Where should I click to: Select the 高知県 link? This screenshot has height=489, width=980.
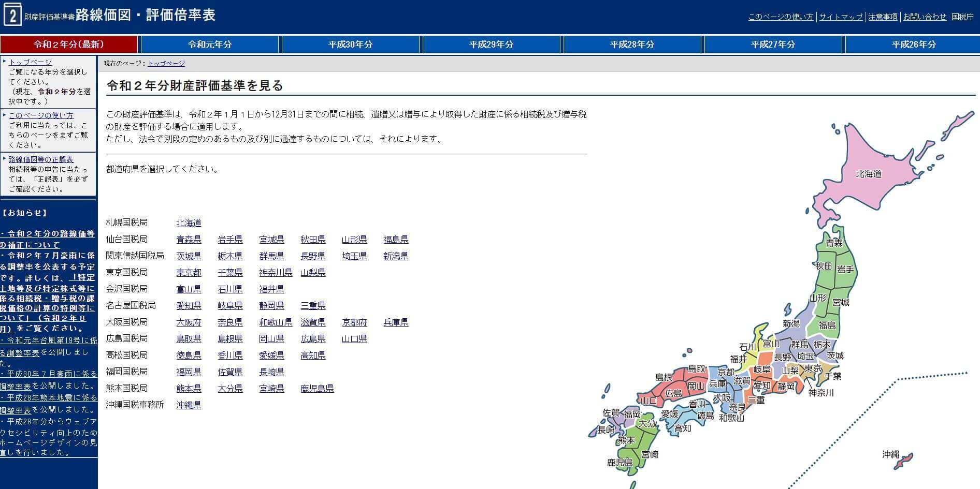pyautogui.click(x=313, y=355)
